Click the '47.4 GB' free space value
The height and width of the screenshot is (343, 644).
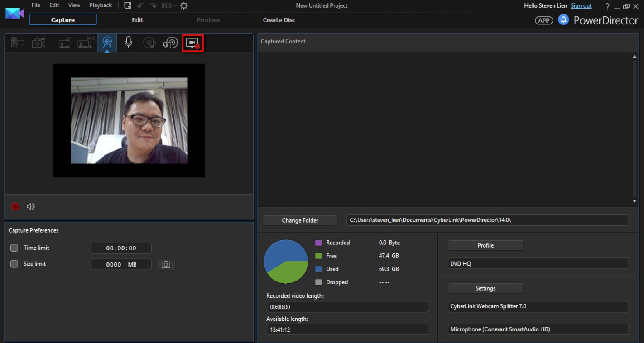[389, 256]
